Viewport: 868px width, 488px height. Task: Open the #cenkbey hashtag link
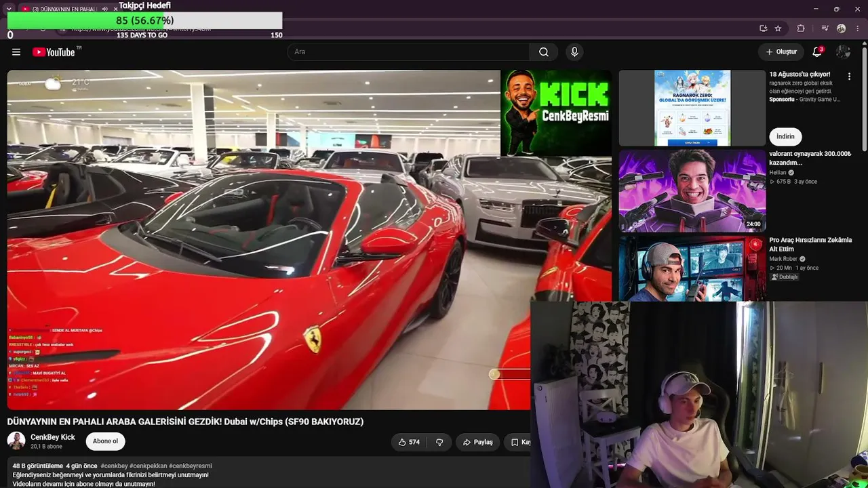tap(114, 466)
